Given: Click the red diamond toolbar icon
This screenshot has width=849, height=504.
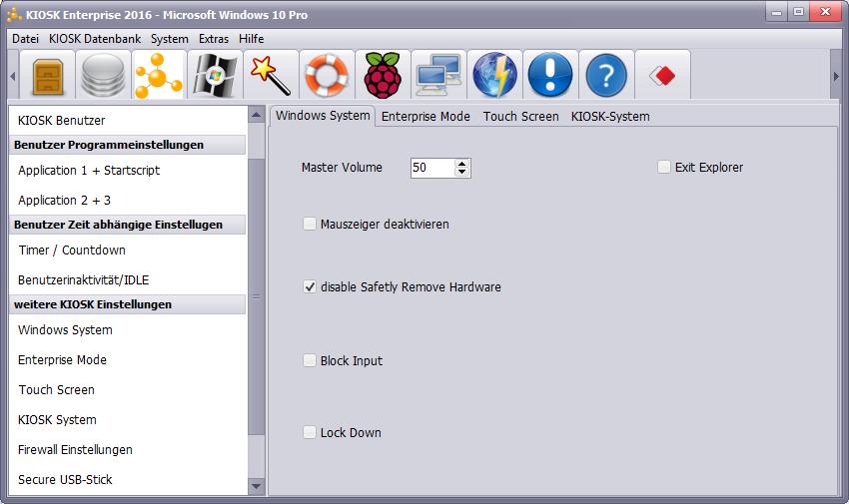Looking at the screenshot, I should coord(662,75).
